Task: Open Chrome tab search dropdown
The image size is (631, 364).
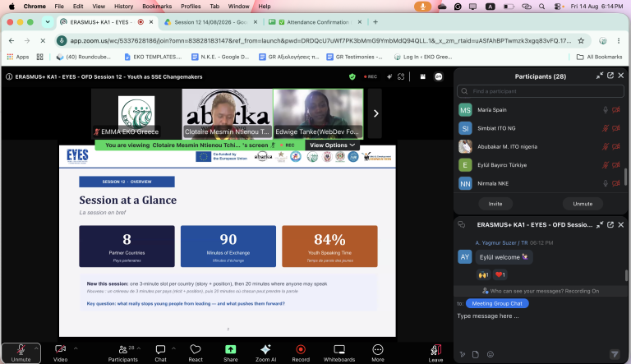Action: [x=48, y=22]
